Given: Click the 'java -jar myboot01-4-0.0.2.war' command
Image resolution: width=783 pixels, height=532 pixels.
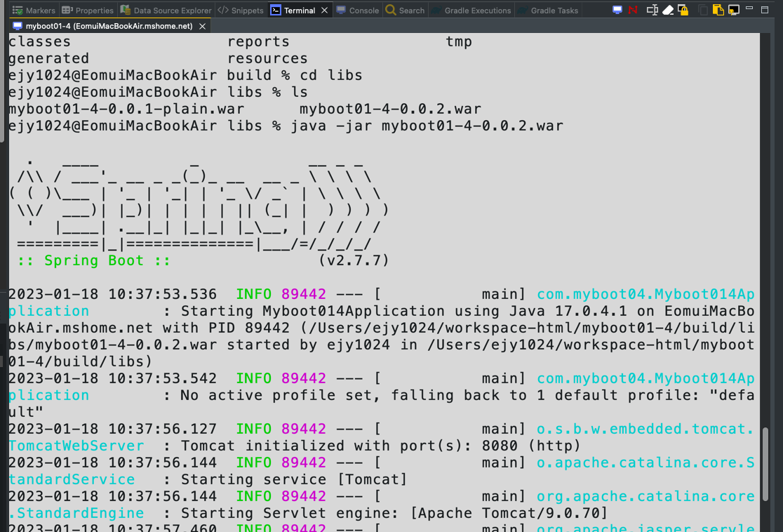Looking at the screenshot, I should (427, 126).
